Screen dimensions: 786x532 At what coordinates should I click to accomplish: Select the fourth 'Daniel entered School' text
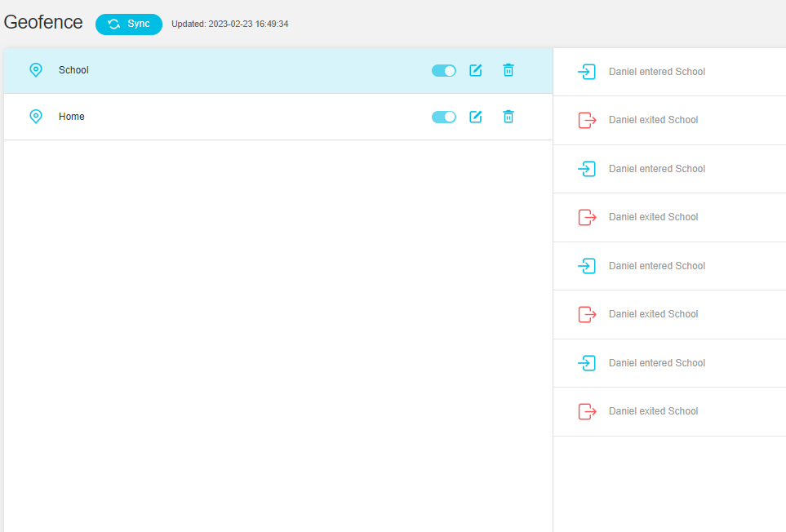[x=657, y=363]
